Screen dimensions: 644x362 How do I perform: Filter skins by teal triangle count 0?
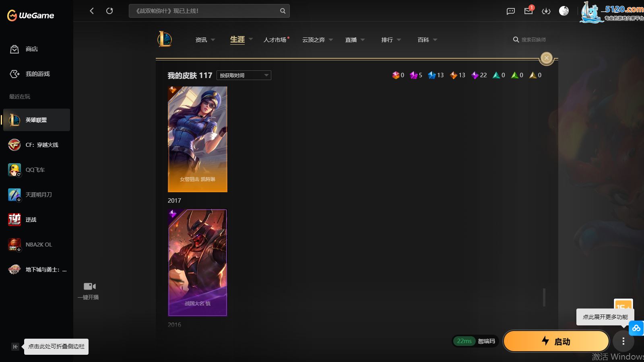(x=499, y=75)
